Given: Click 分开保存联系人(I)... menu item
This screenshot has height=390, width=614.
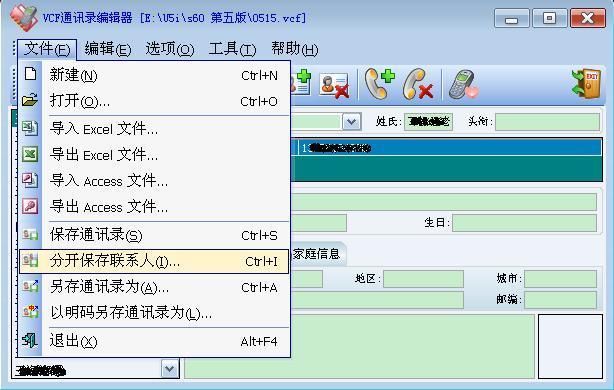Looking at the screenshot, I should (x=154, y=261).
